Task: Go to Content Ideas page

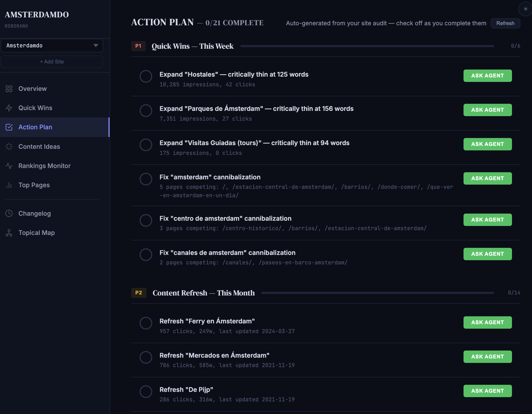Action: pos(39,146)
